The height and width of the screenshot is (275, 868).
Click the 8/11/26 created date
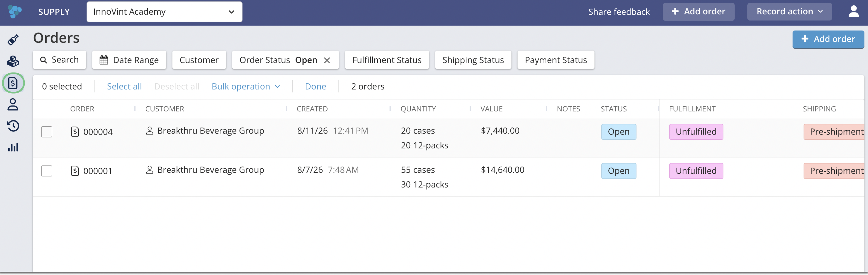click(x=312, y=131)
